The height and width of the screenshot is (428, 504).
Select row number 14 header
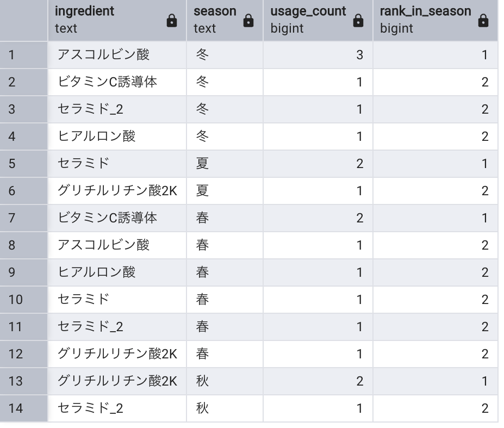click(23, 408)
